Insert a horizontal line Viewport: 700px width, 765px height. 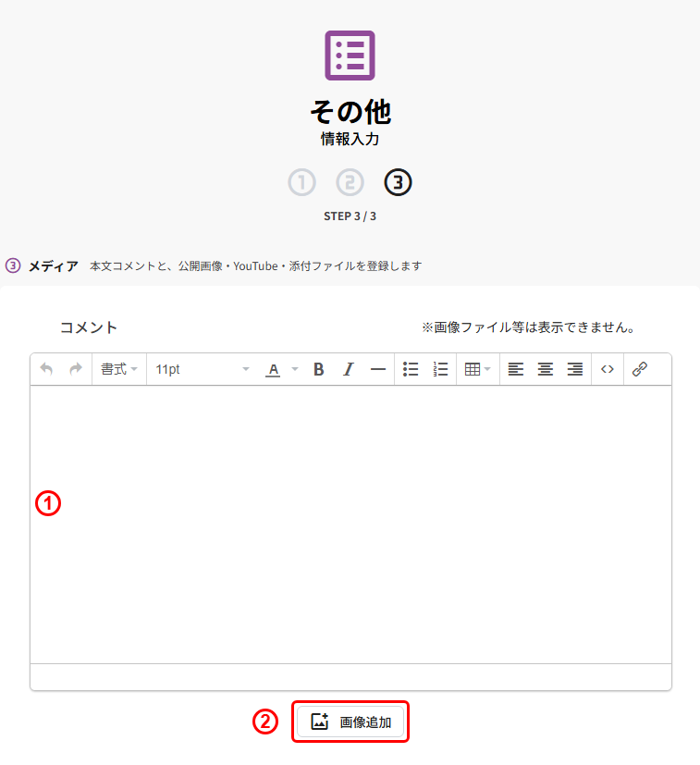click(x=378, y=369)
